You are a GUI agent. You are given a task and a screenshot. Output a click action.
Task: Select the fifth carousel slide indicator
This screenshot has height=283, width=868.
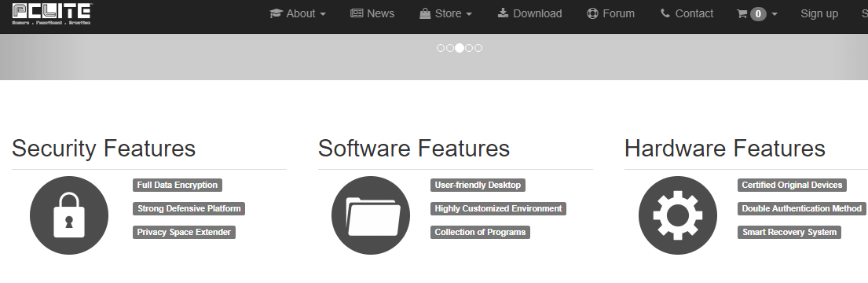(x=478, y=48)
